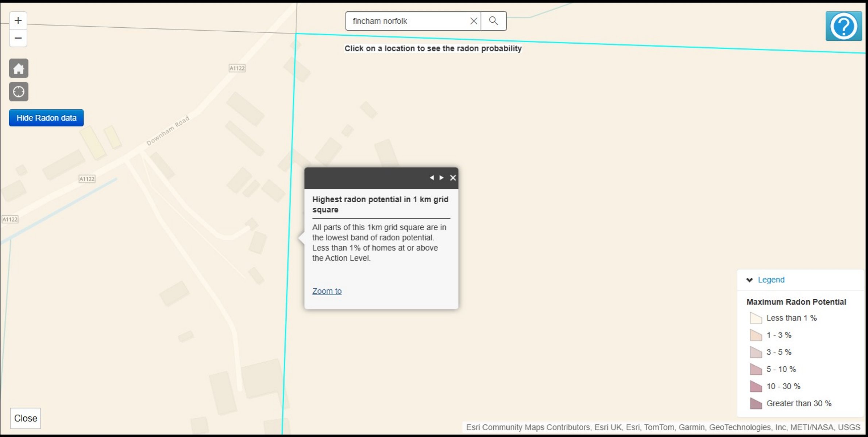Click the Less than 1 % swatch
The image size is (868, 437).
pos(756,318)
